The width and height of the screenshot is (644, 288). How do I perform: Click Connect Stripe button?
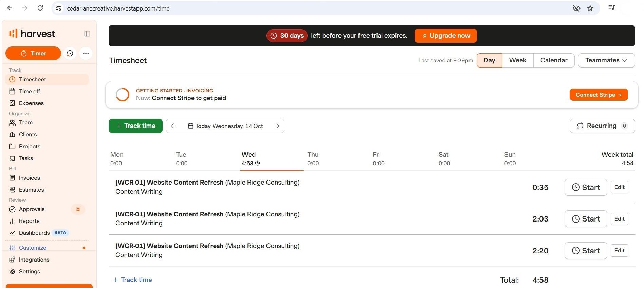click(599, 95)
